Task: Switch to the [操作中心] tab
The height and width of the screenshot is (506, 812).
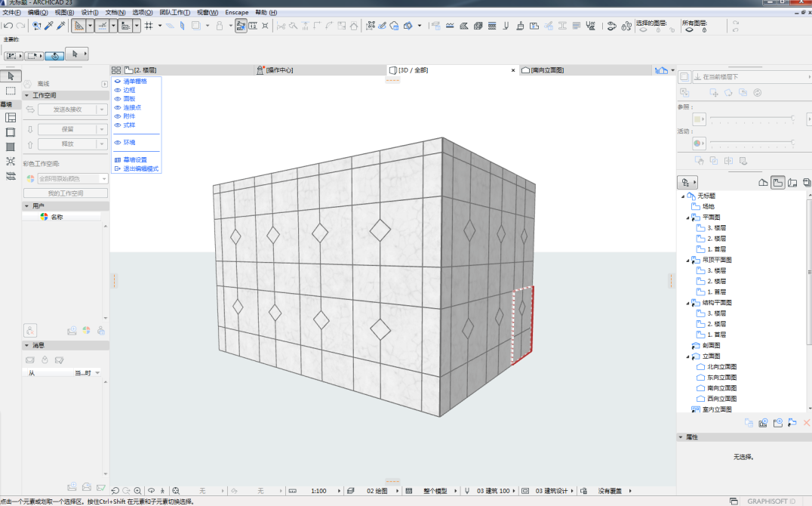Action: pos(320,70)
